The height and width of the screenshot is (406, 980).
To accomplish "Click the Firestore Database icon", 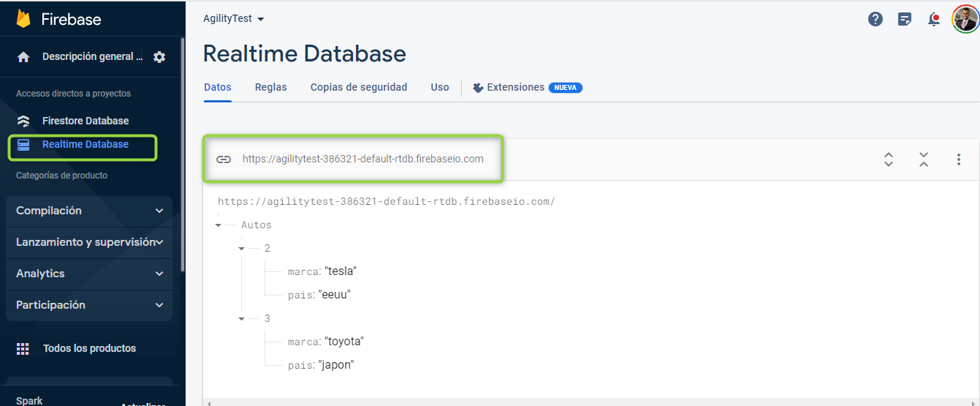I will (x=23, y=121).
